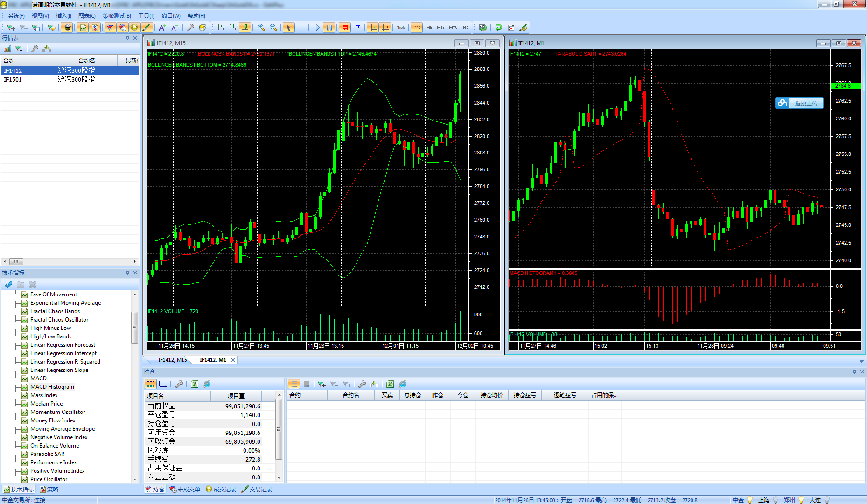This screenshot has height=504, width=867.
Task: Toggle the list view icon in 持仓 toolbar
Action: tap(294, 384)
